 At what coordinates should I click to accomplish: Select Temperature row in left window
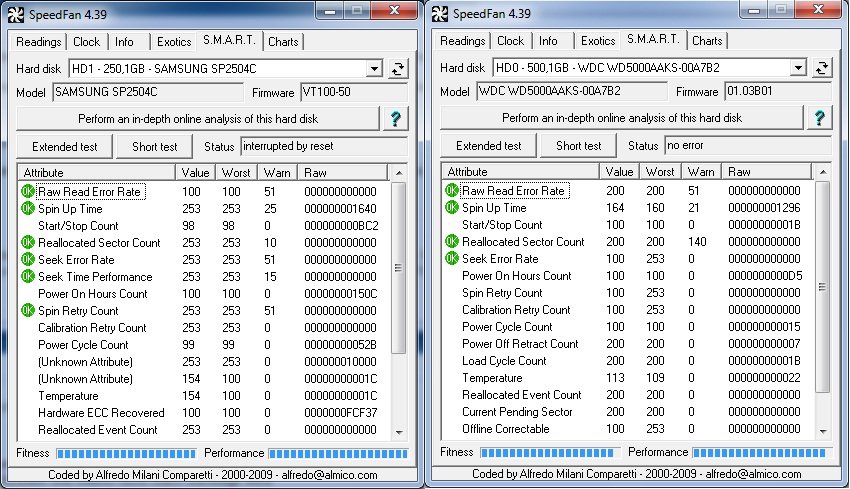pyautogui.click(x=204, y=396)
